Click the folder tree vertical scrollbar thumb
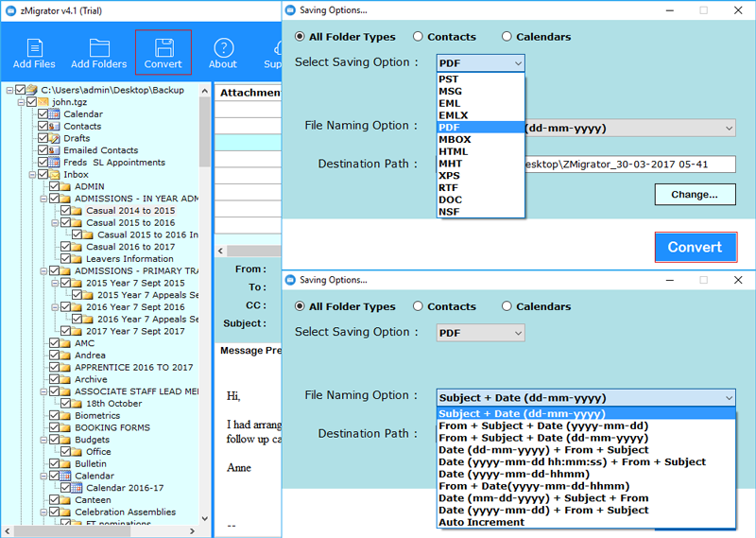 pyautogui.click(x=205, y=131)
